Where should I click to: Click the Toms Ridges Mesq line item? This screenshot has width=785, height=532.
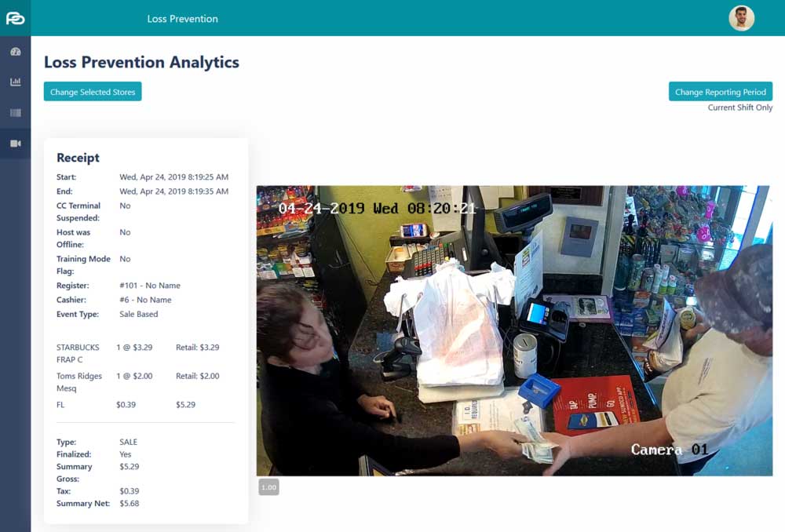tap(79, 382)
